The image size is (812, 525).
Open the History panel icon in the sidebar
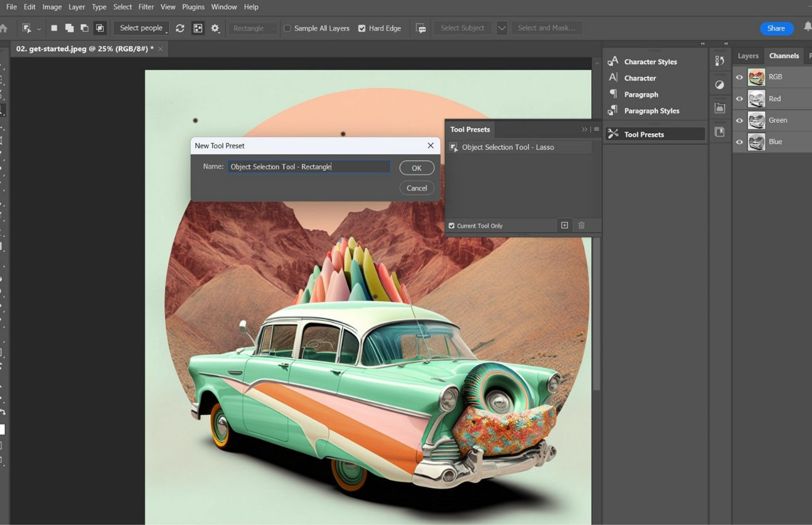720,60
